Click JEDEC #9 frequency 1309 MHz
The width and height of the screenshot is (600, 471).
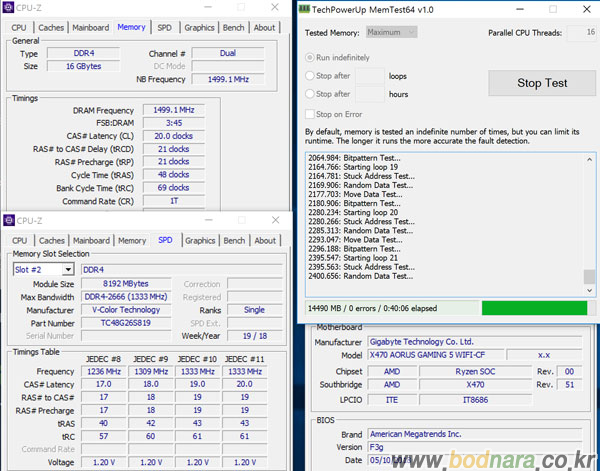pos(151,372)
